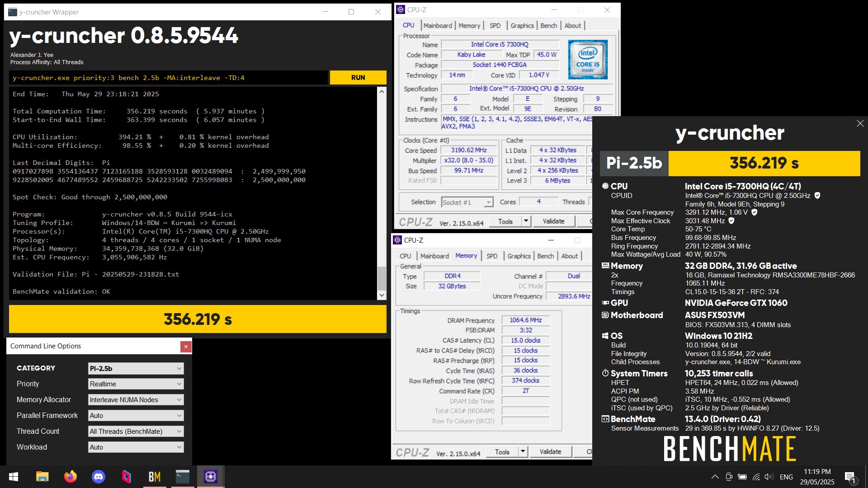Click the tray icon left of battery
This screenshot has width=868, height=488.
click(729, 477)
